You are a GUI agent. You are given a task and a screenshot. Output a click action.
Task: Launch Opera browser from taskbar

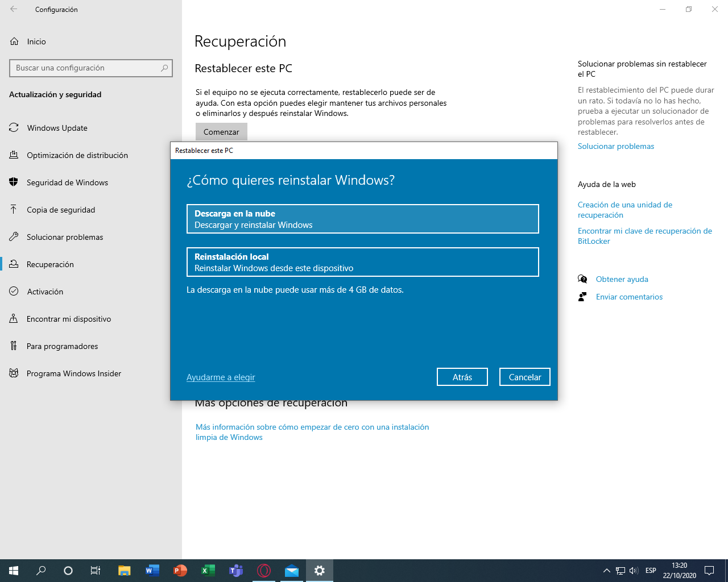point(263,571)
